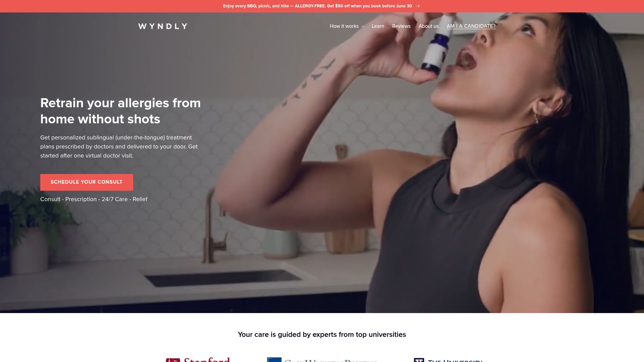Open the WYNDLY logo homepage link
This screenshot has height=362, width=644.
(x=163, y=26)
